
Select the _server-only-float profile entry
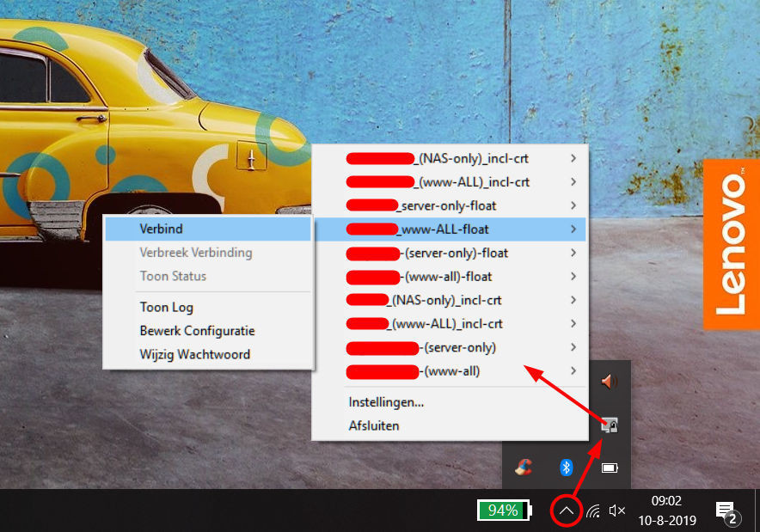[x=450, y=206]
